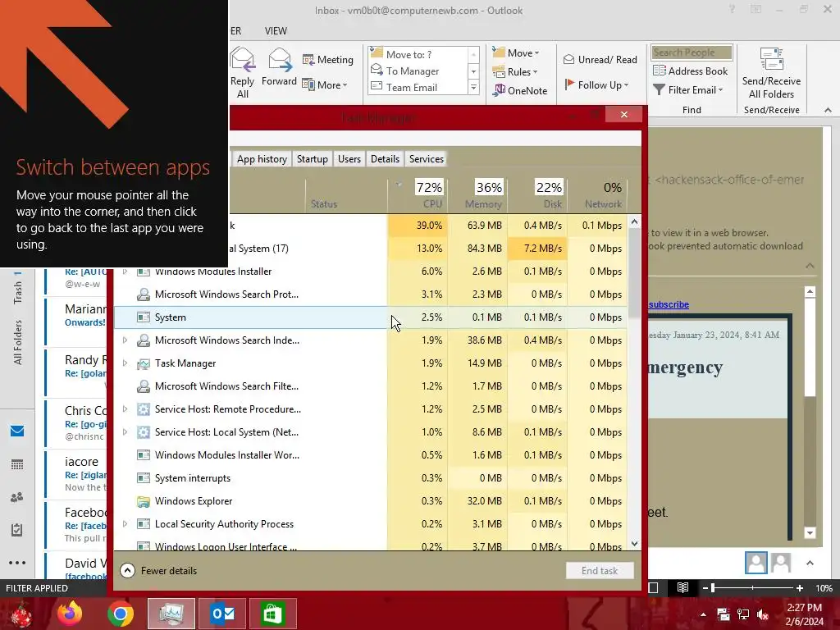
Task: Sort processes by CPU column
Action: (x=418, y=195)
